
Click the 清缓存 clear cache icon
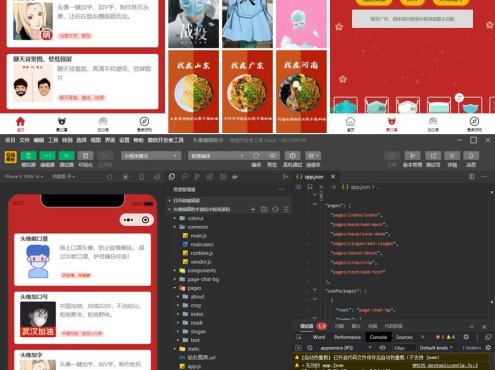tap(313, 156)
